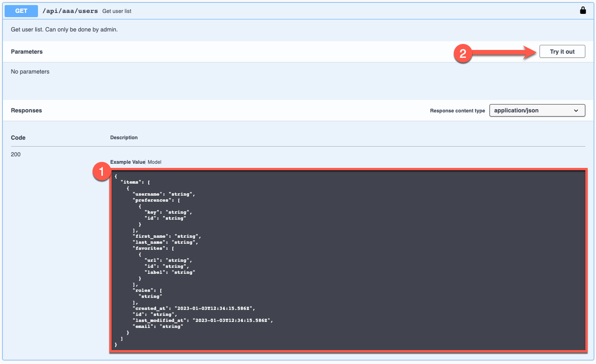Click the "email" line in the JSON
The height and width of the screenshot is (364, 596).
click(x=158, y=327)
